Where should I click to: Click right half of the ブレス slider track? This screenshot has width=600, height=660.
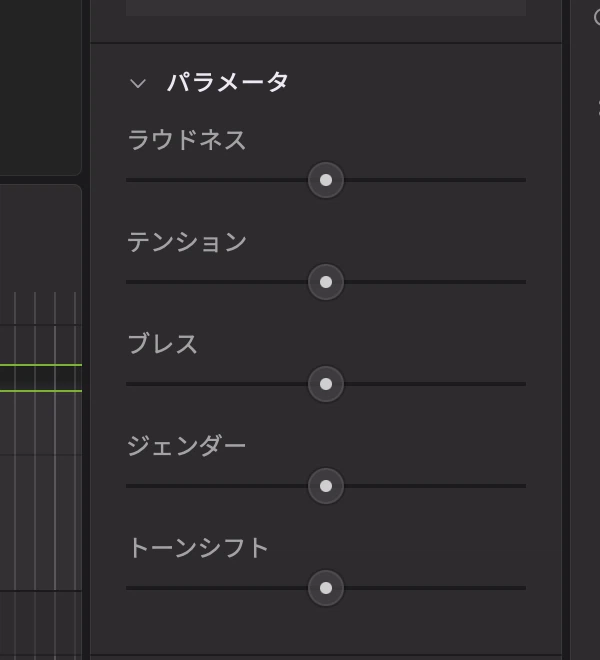[435, 384]
